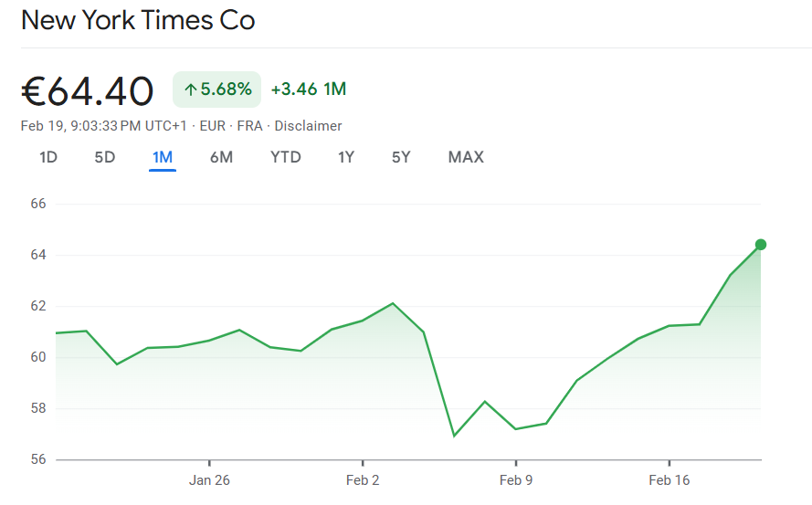Click the +3.46 1M change text
Viewport: 812px width, 505px height.
(309, 89)
